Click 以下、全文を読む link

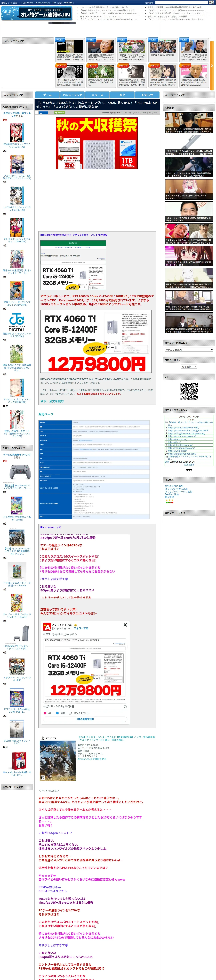click(x=52, y=401)
